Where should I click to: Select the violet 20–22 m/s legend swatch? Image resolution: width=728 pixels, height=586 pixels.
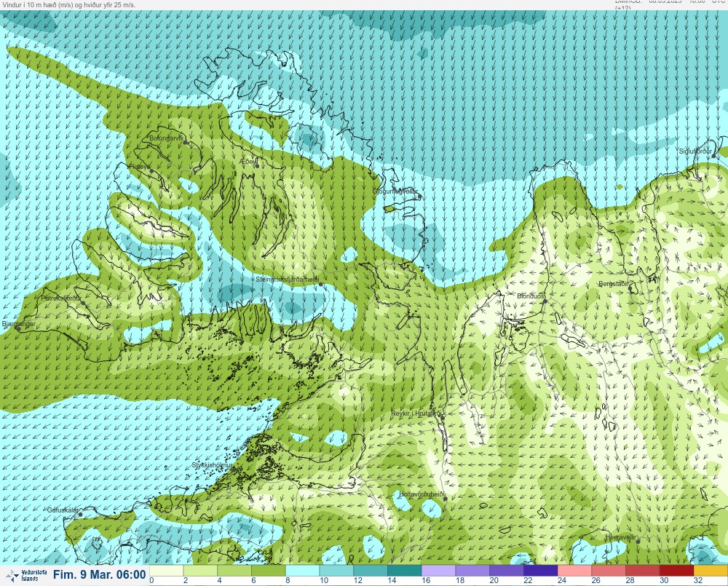(x=506, y=570)
